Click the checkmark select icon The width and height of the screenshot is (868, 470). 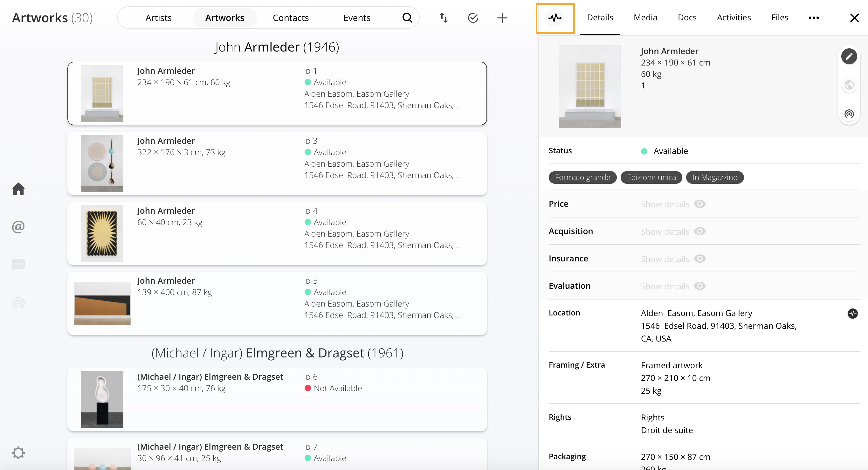(x=473, y=17)
